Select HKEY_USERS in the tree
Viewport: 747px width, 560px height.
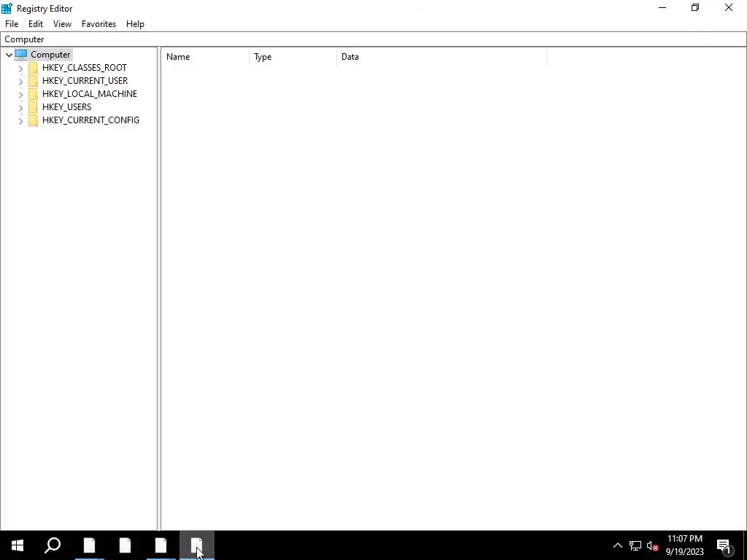click(66, 107)
